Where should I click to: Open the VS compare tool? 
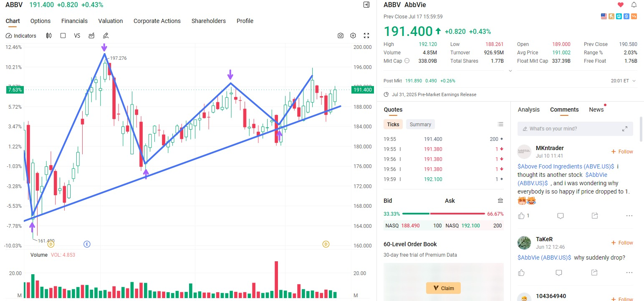77,36
